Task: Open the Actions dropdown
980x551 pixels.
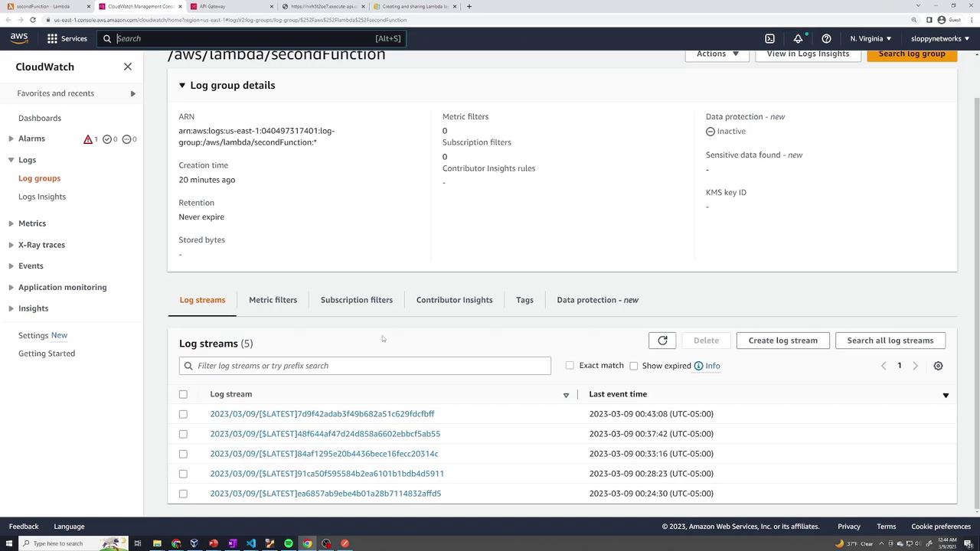Action: point(717,54)
